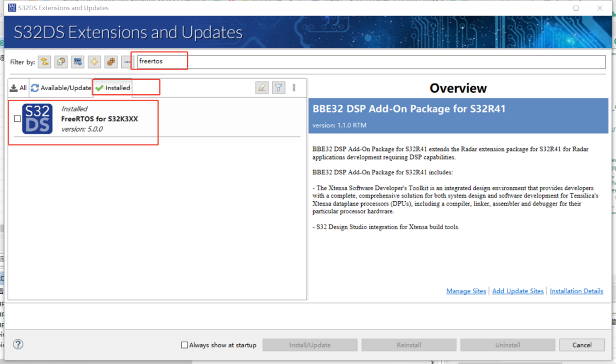Click the S32DS logo of FreeRTOS package
616x364 pixels.
[37, 119]
